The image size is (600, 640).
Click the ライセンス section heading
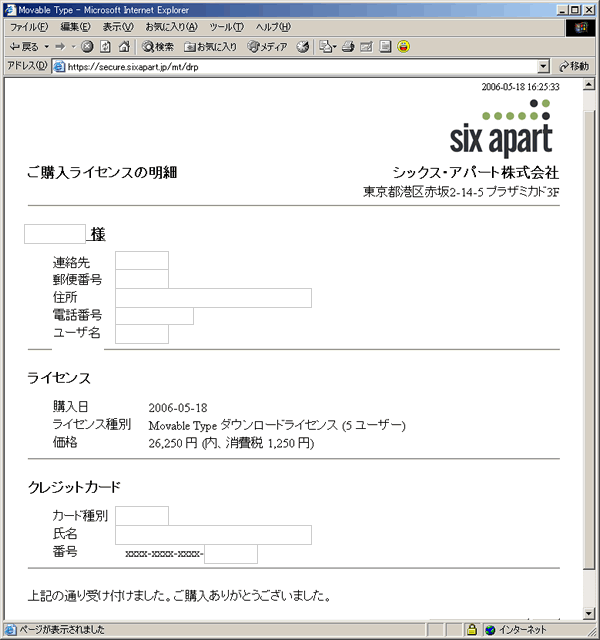tap(59, 378)
